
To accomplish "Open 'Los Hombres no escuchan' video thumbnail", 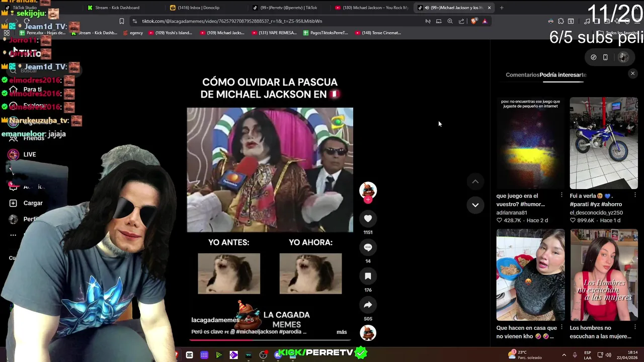I will click(x=604, y=275).
